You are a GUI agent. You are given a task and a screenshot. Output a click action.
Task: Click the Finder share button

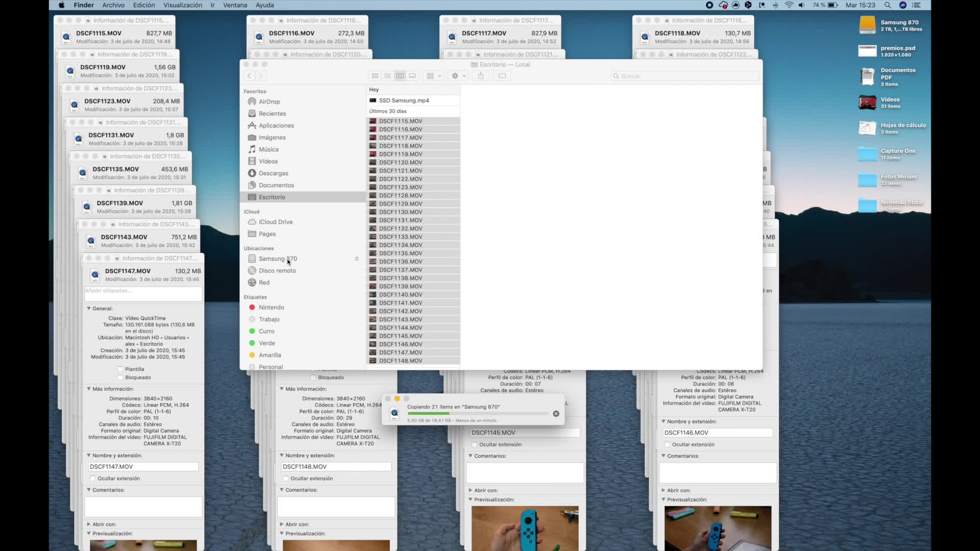[x=480, y=76]
